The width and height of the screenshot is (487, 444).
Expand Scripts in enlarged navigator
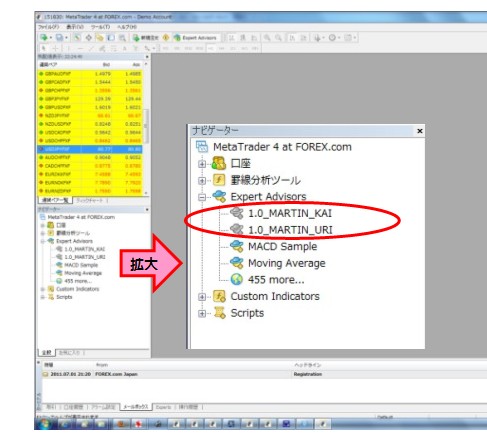click(x=202, y=313)
